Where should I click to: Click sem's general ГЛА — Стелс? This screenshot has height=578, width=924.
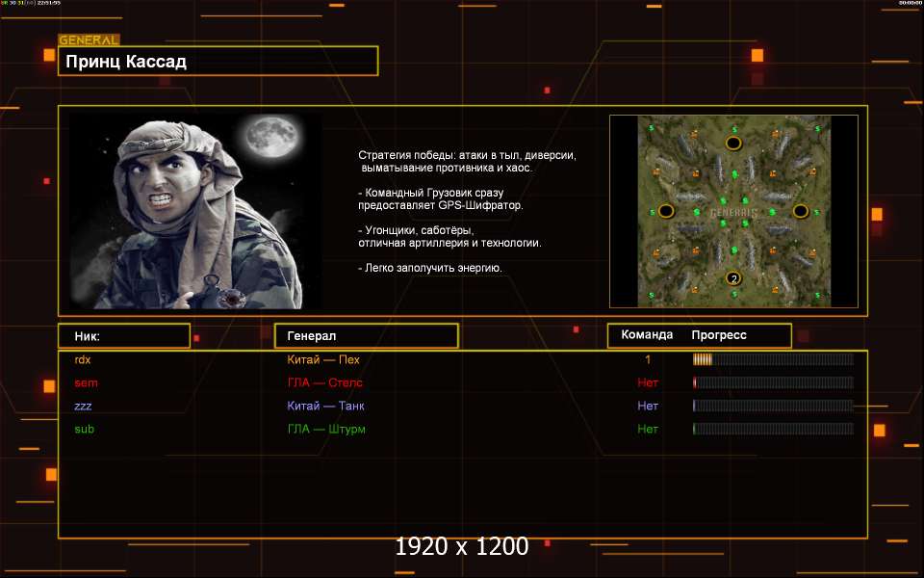pos(325,382)
